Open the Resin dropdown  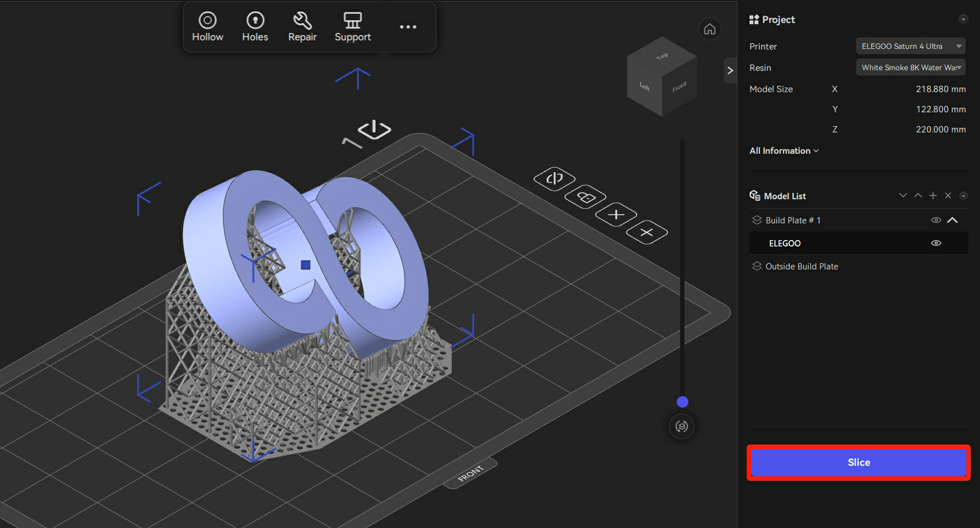point(910,67)
